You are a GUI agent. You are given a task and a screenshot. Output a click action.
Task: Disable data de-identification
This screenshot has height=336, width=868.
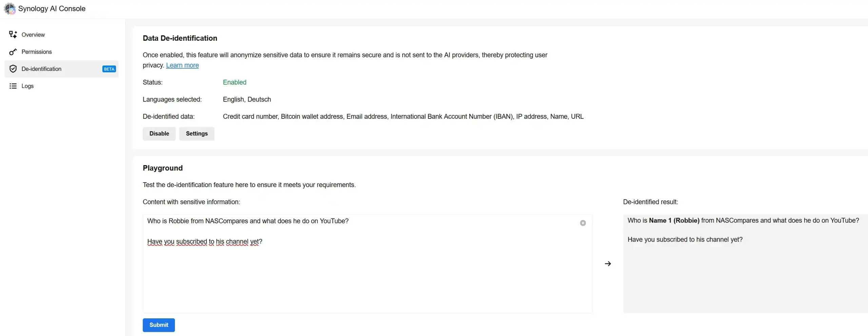coord(159,134)
